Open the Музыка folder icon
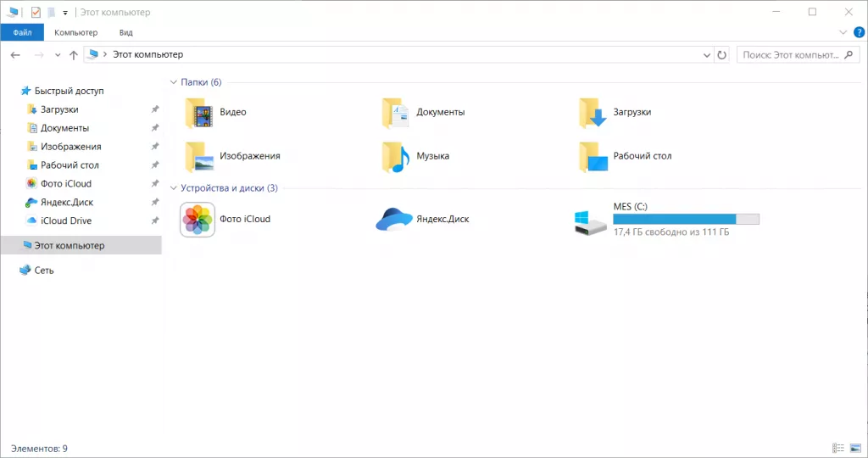The width and height of the screenshot is (868, 458). (x=395, y=157)
